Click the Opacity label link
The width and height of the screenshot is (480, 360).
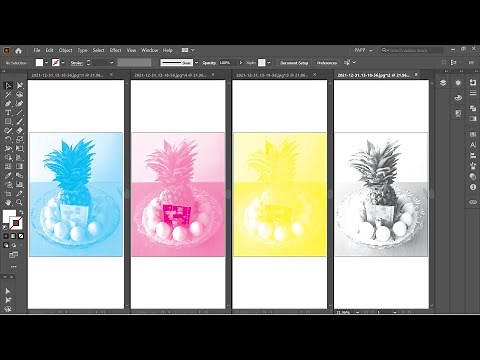pos(209,63)
